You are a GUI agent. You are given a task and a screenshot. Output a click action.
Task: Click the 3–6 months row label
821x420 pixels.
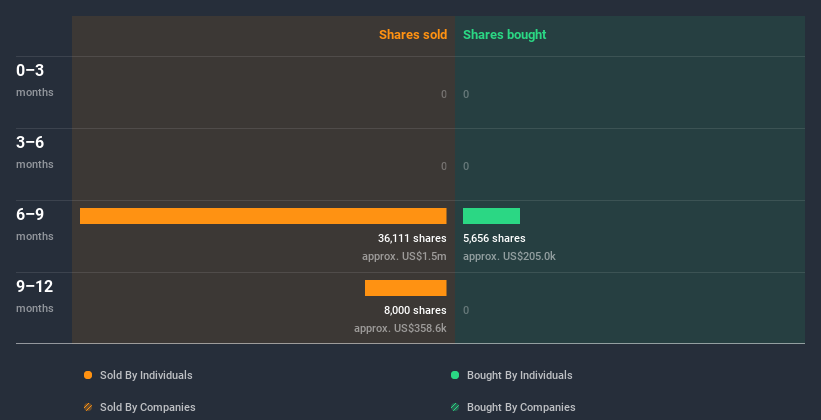pyautogui.click(x=35, y=152)
